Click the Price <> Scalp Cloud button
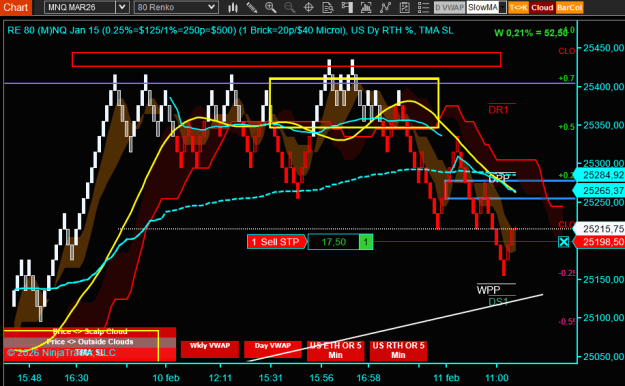The width and height of the screenshot is (625, 386). point(90,332)
